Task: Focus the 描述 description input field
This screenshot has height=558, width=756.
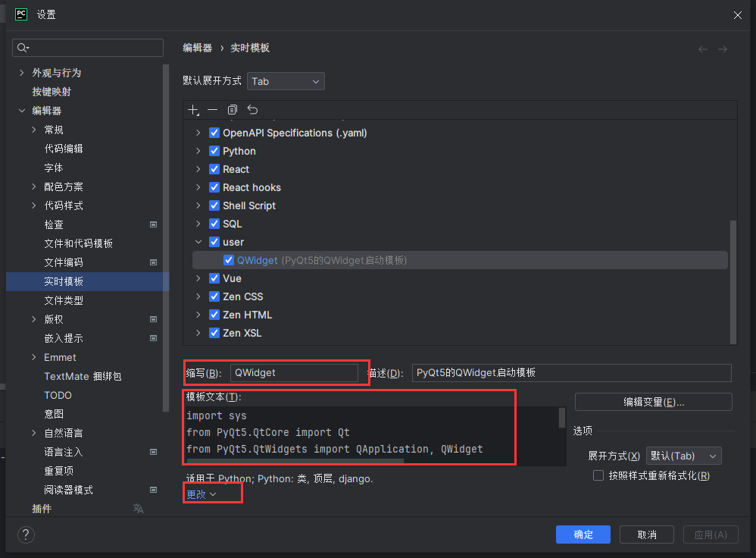Action: (x=572, y=373)
